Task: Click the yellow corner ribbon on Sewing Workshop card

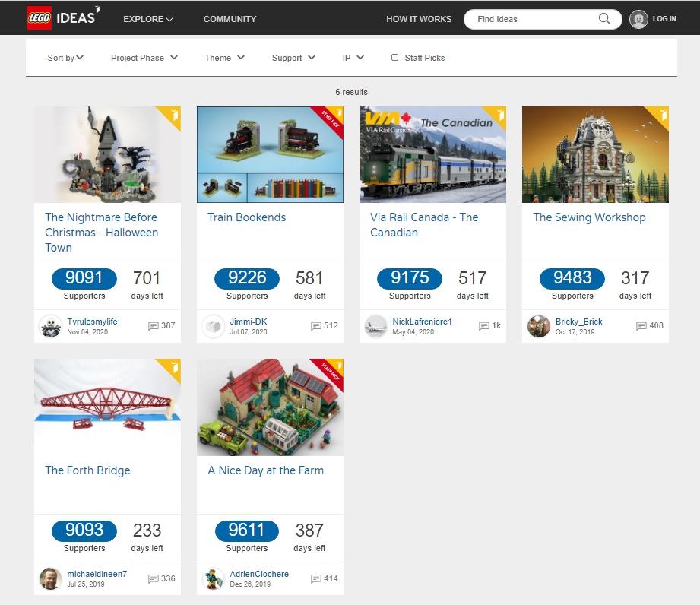Action: point(660,116)
